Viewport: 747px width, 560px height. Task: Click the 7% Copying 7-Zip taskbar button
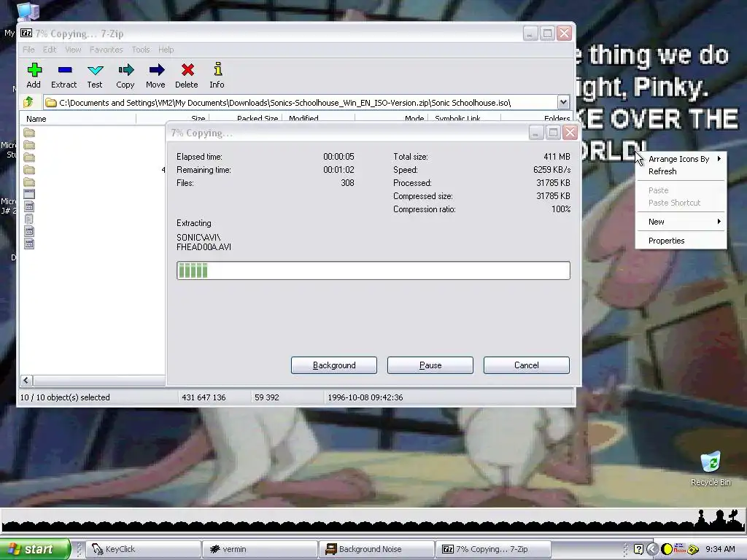[x=493, y=549]
